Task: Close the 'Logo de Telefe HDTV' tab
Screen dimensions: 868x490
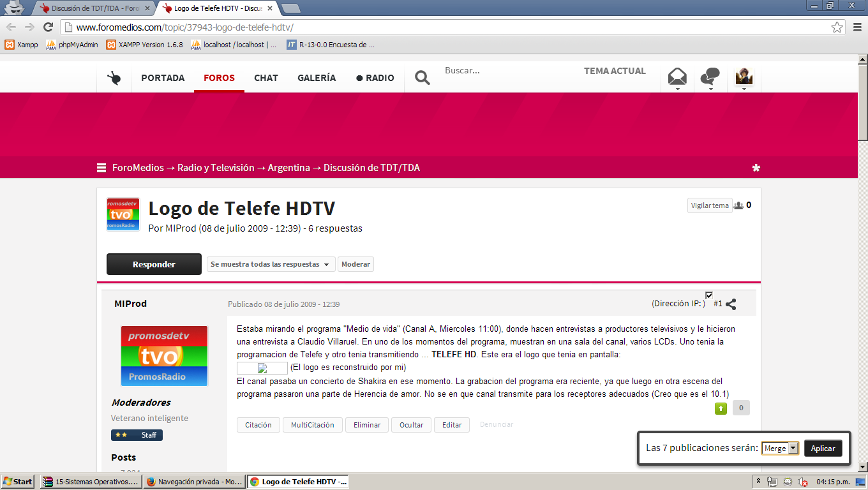Action: (270, 9)
